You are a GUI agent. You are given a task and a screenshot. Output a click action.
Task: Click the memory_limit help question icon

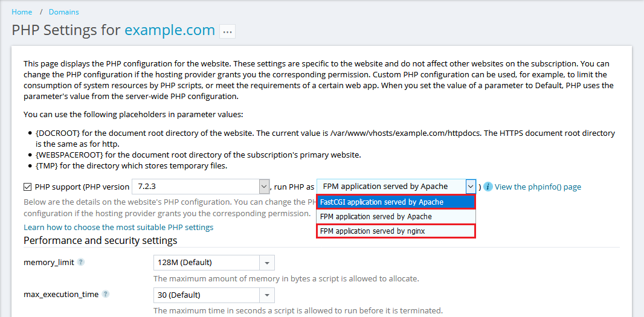pos(81,262)
